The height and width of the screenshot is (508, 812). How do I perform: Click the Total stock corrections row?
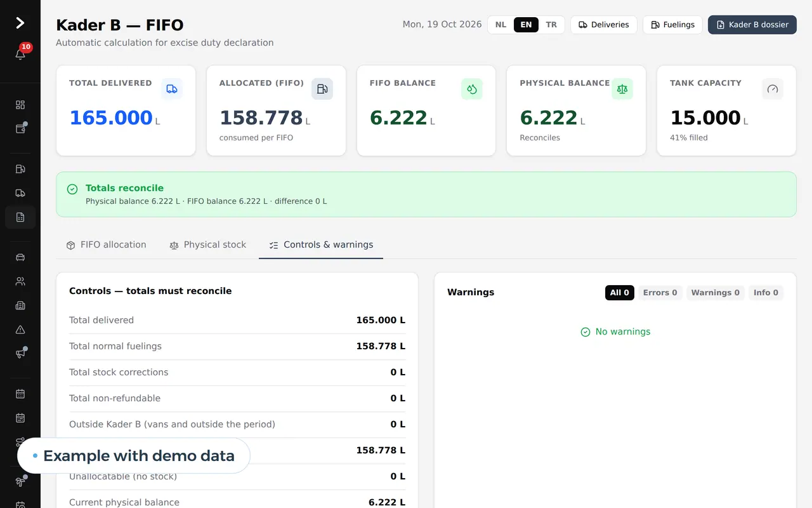237,373
